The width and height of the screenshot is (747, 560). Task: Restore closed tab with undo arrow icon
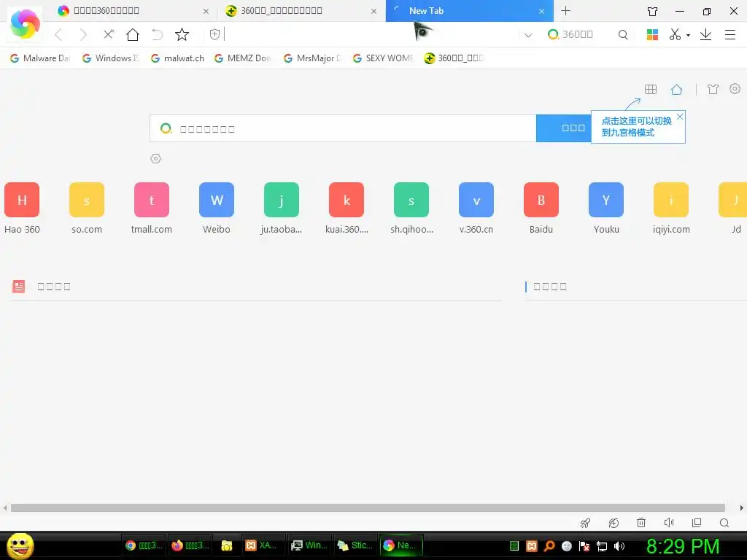(158, 34)
